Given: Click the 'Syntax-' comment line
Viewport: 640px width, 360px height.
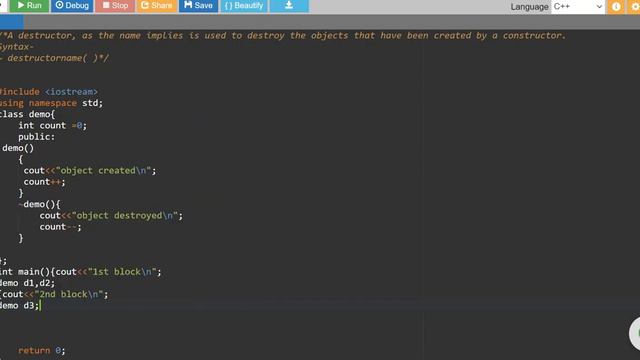Looking at the screenshot, I should point(17,47).
